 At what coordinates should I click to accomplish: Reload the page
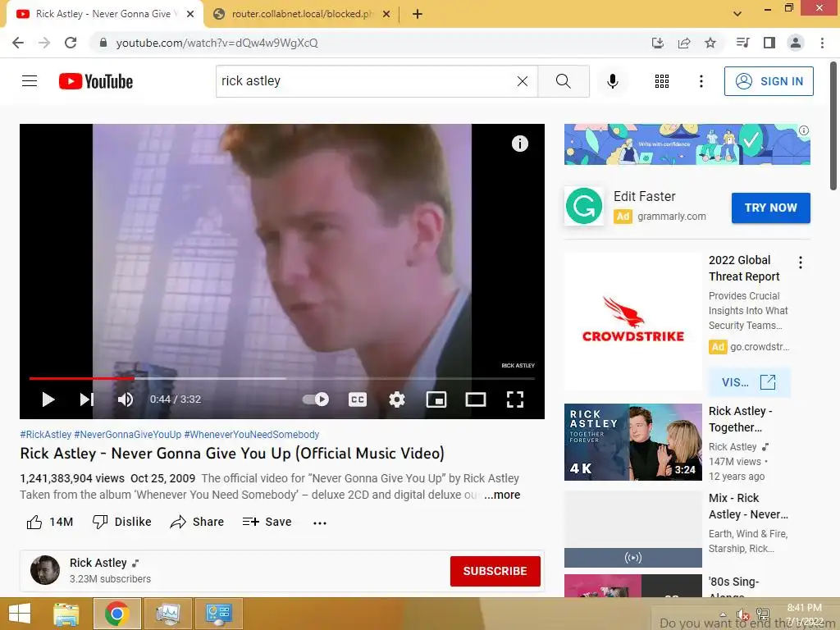71,43
